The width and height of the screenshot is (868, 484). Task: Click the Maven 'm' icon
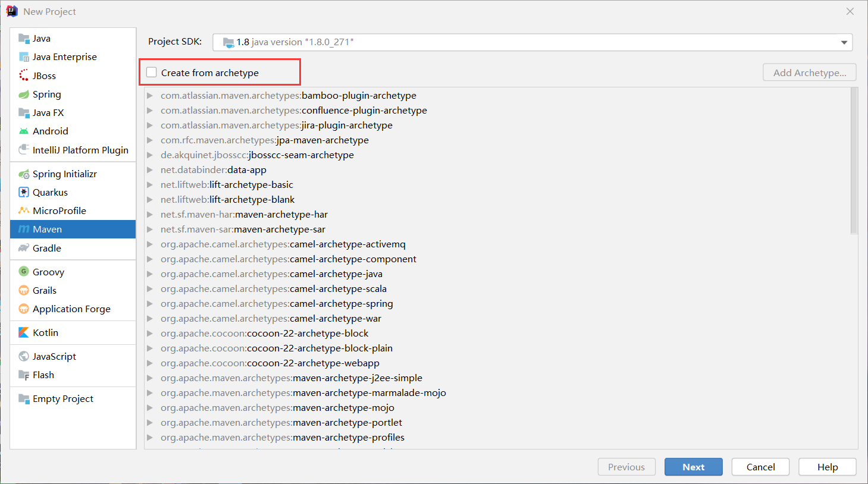[24, 229]
